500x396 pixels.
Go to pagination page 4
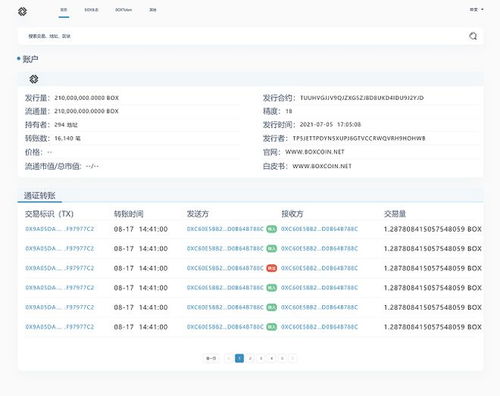[271, 358]
